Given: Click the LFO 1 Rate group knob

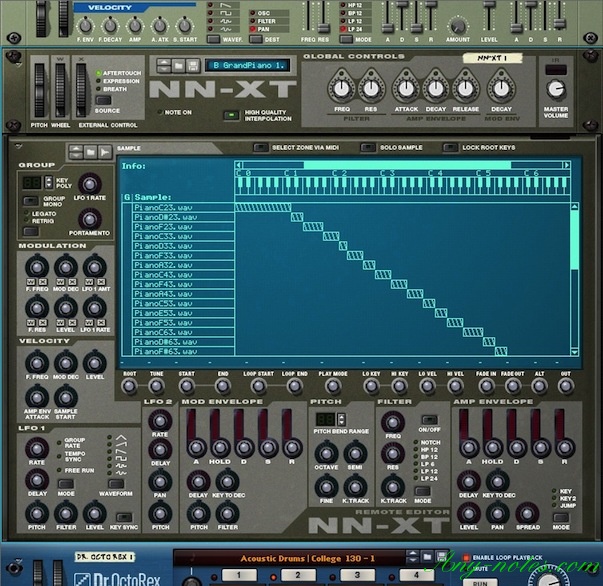Looking at the screenshot, I should pyautogui.click(x=90, y=184).
